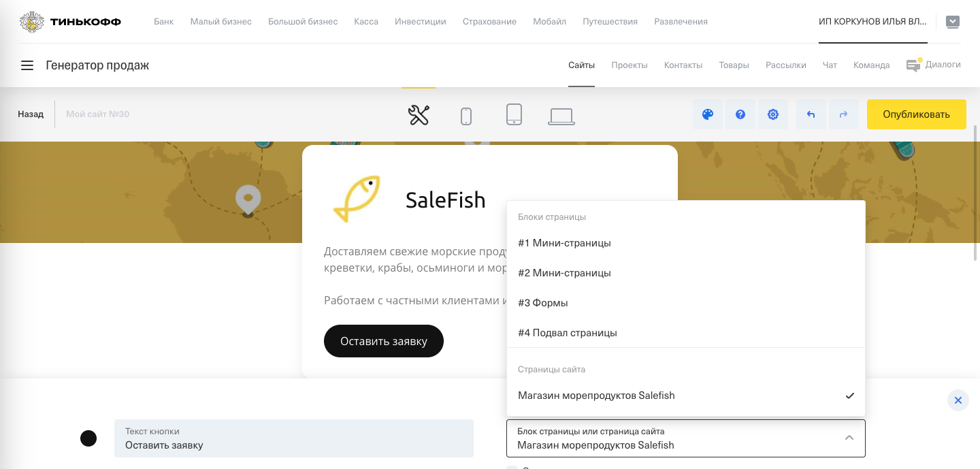This screenshot has width=980, height=469.
Task: Switch to laptop desktop preview
Action: point(561,116)
